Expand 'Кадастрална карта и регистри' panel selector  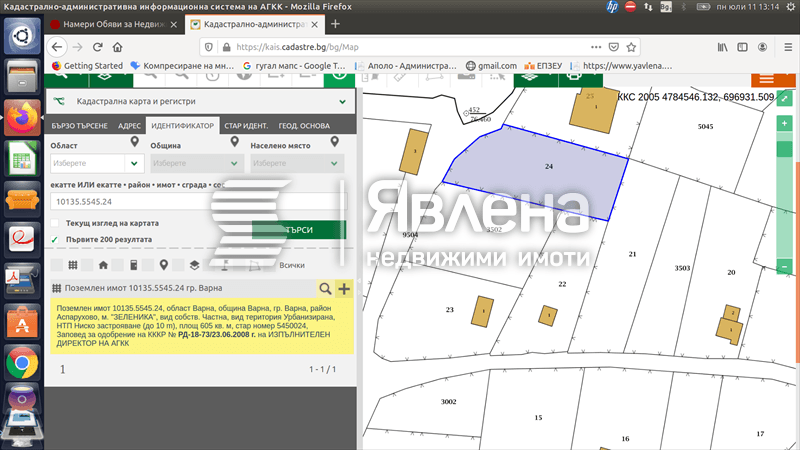point(343,101)
